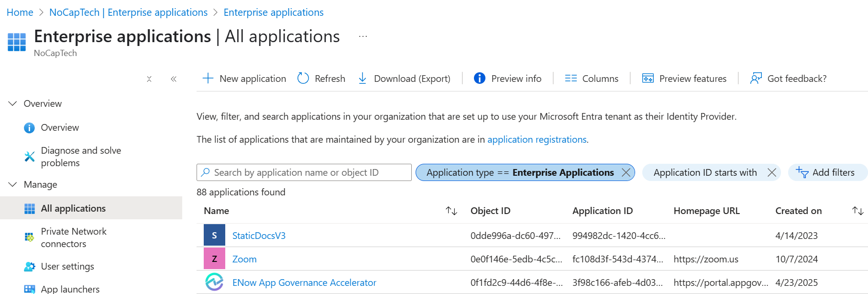Click the Preview info circle icon

pyautogui.click(x=479, y=78)
